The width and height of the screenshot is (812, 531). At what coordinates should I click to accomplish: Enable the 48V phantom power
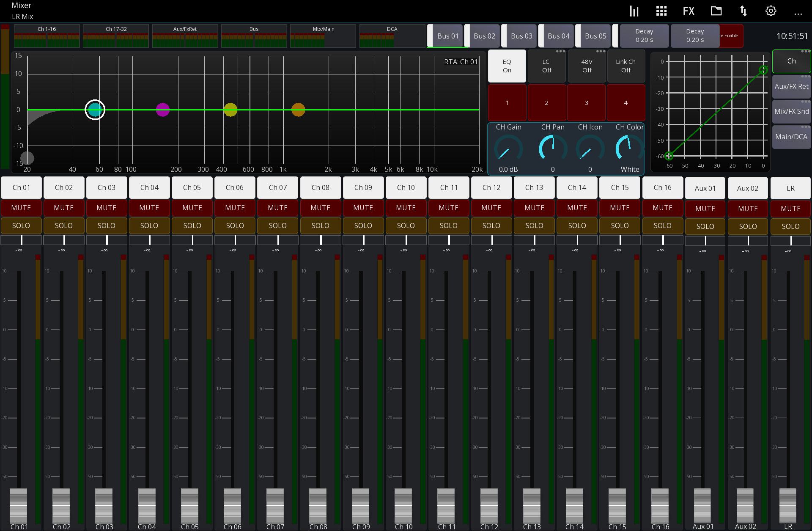tap(586, 66)
